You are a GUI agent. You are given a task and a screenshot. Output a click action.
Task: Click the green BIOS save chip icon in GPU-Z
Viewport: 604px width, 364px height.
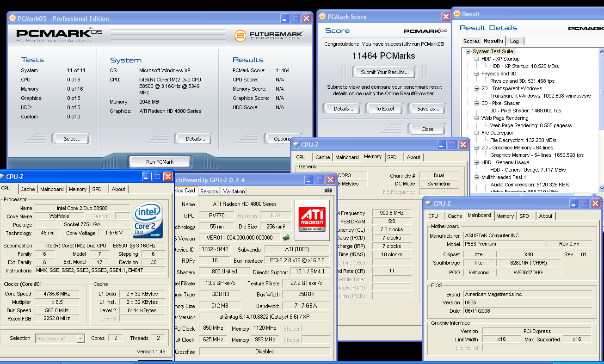(287, 237)
